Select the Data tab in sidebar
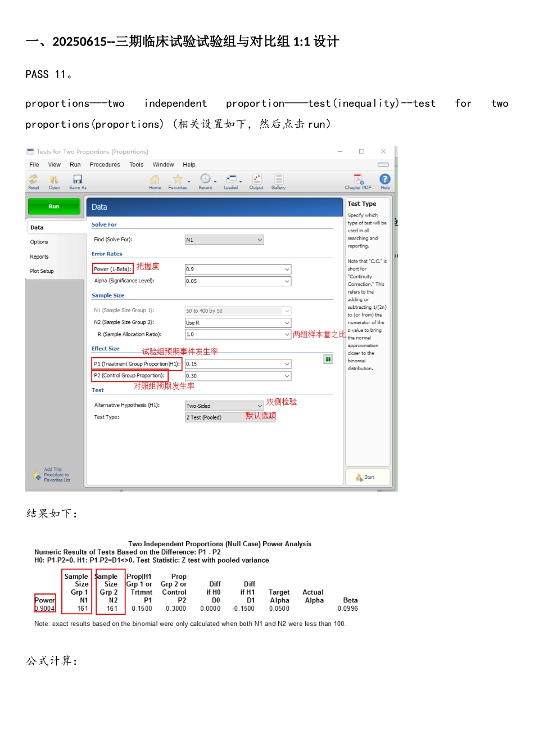The width and height of the screenshot is (534, 756). (56, 227)
